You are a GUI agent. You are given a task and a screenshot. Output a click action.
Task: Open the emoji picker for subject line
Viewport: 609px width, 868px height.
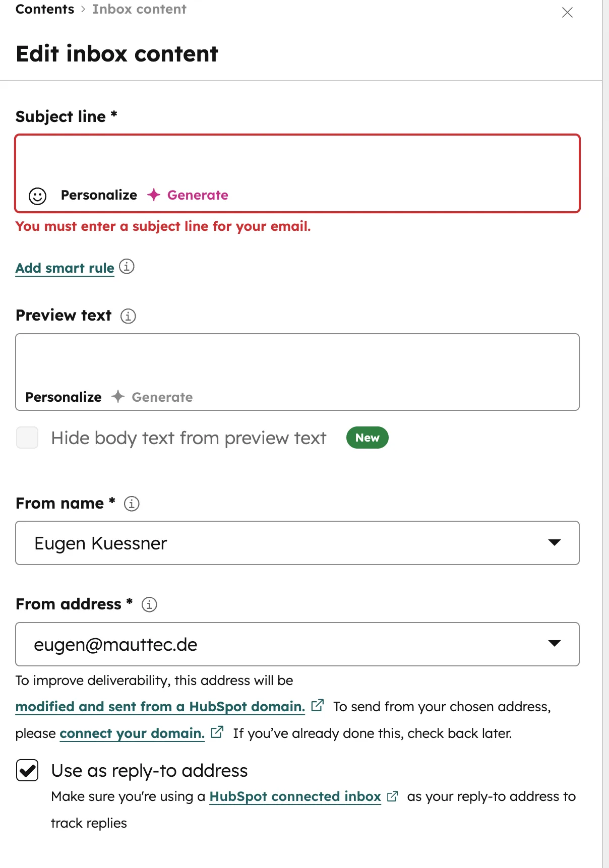click(37, 195)
